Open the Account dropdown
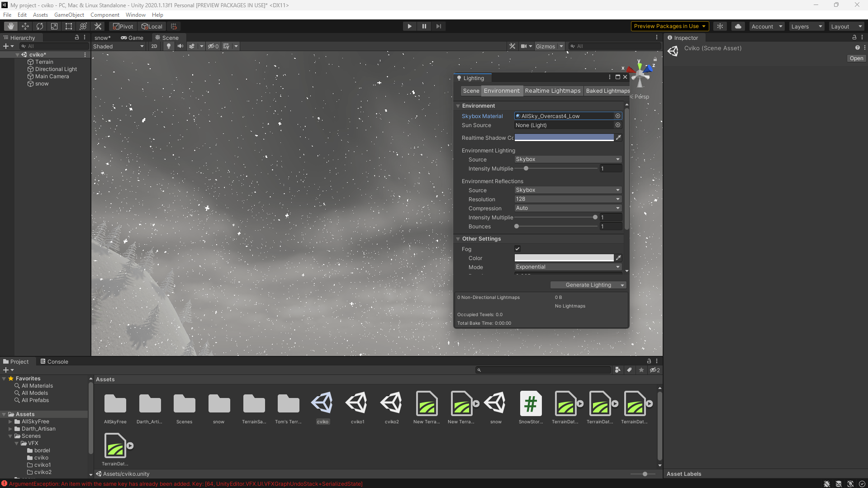The height and width of the screenshot is (488, 868). coord(767,26)
